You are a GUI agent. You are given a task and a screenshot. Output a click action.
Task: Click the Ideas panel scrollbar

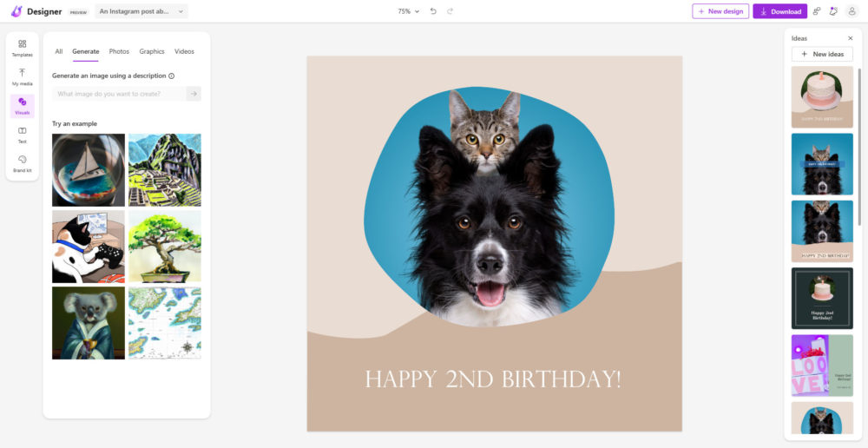tap(859, 147)
